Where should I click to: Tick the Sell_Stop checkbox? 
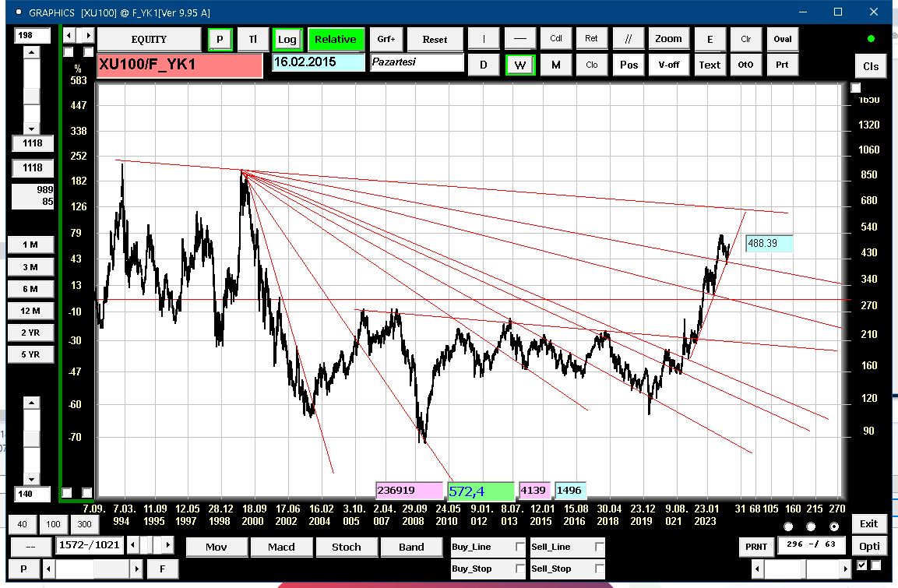599,569
